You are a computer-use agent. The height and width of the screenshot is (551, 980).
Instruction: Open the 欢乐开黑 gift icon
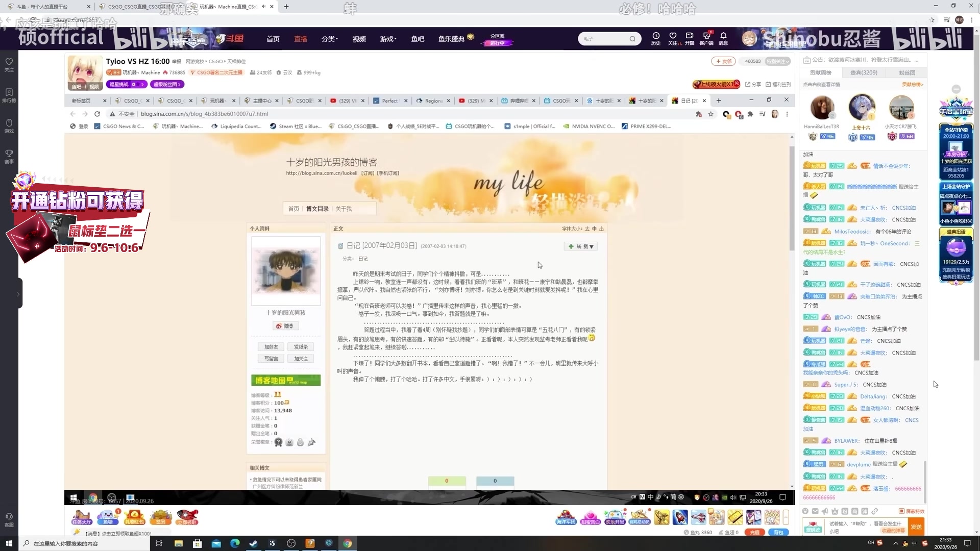(615, 517)
